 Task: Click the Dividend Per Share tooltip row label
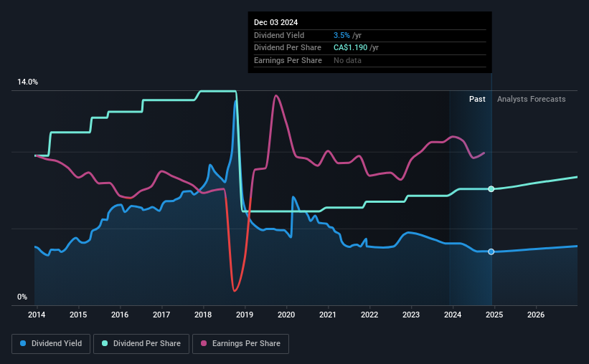[288, 48]
